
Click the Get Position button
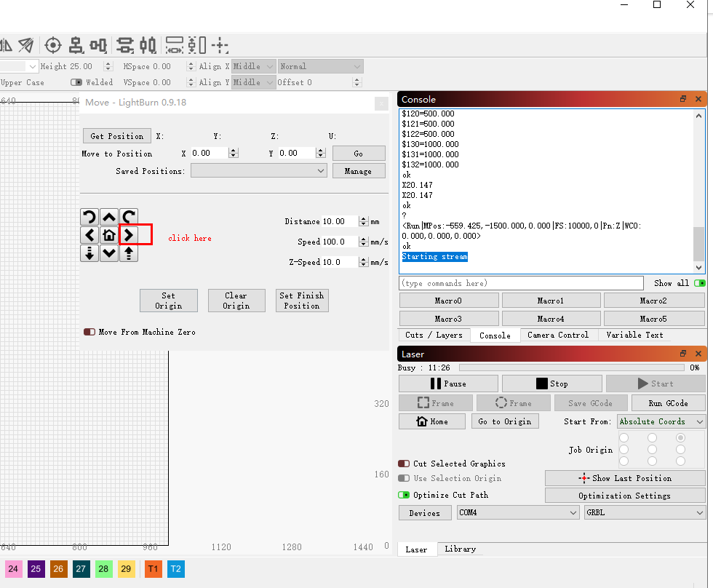(116, 136)
